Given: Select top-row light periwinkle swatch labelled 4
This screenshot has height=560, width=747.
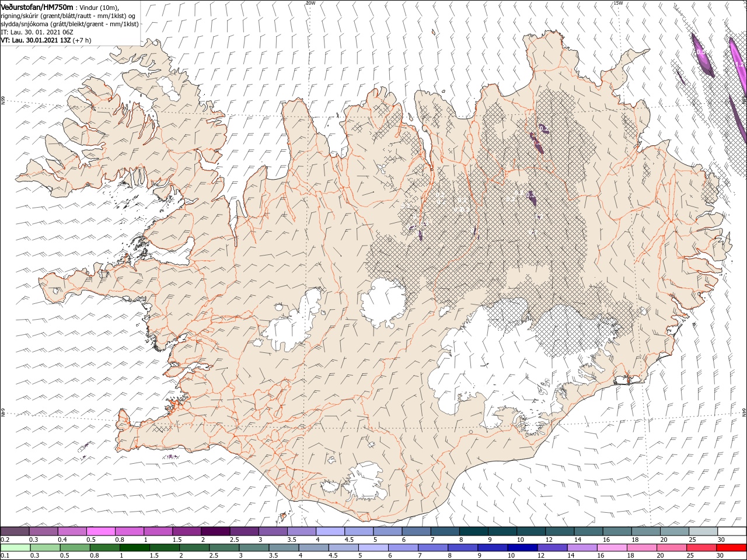Looking at the screenshot, I should 331,531.
